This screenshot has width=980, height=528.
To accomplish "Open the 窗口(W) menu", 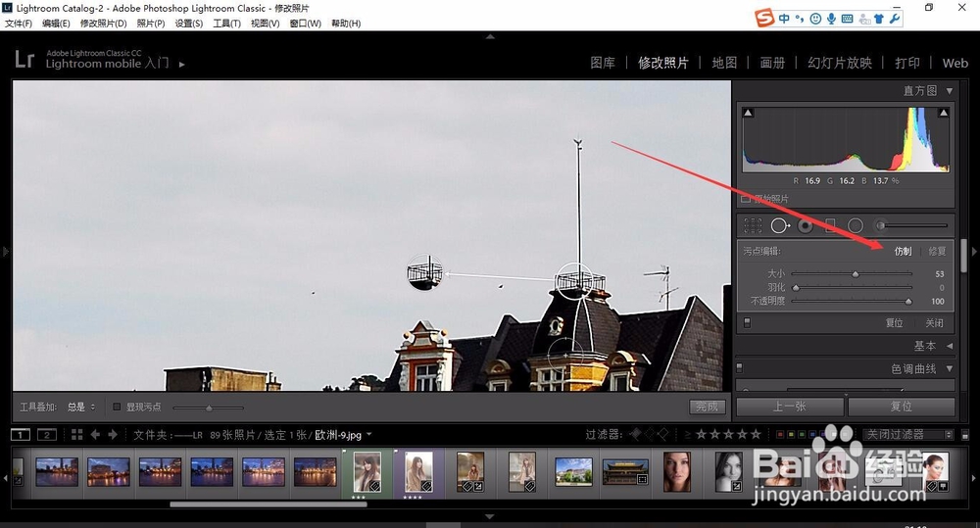I will (x=305, y=24).
